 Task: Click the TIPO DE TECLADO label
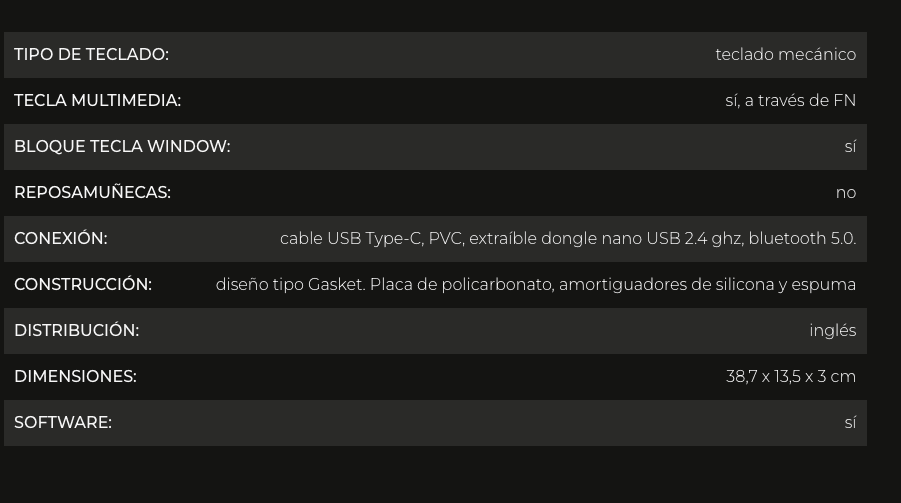coord(91,55)
